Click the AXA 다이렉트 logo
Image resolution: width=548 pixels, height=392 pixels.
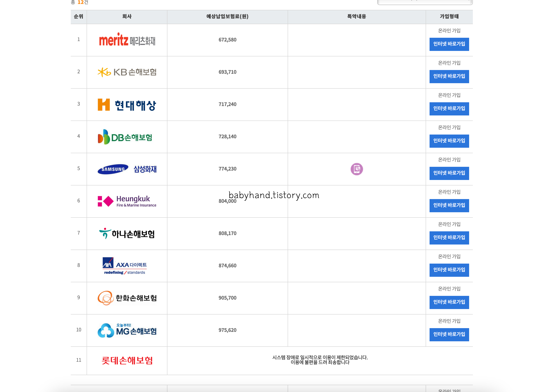pyautogui.click(x=125, y=266)
